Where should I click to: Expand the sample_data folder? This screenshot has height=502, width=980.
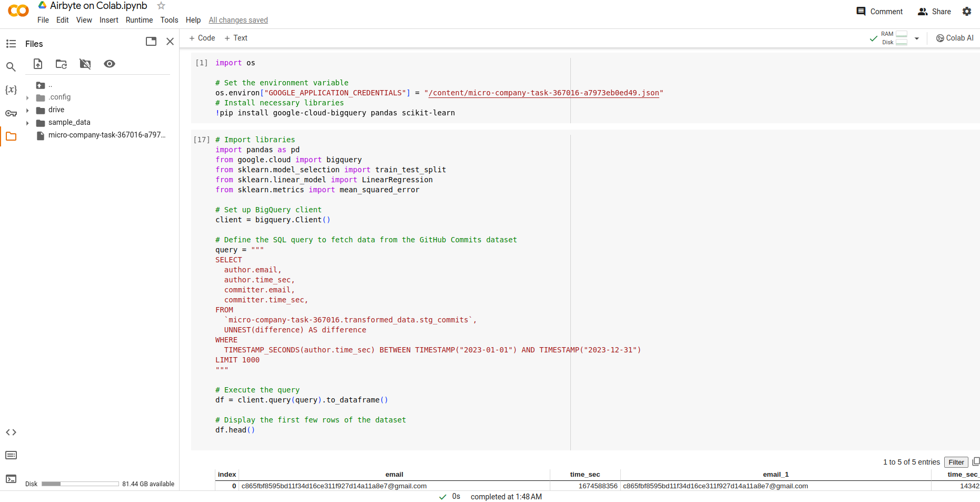point(27,122)
